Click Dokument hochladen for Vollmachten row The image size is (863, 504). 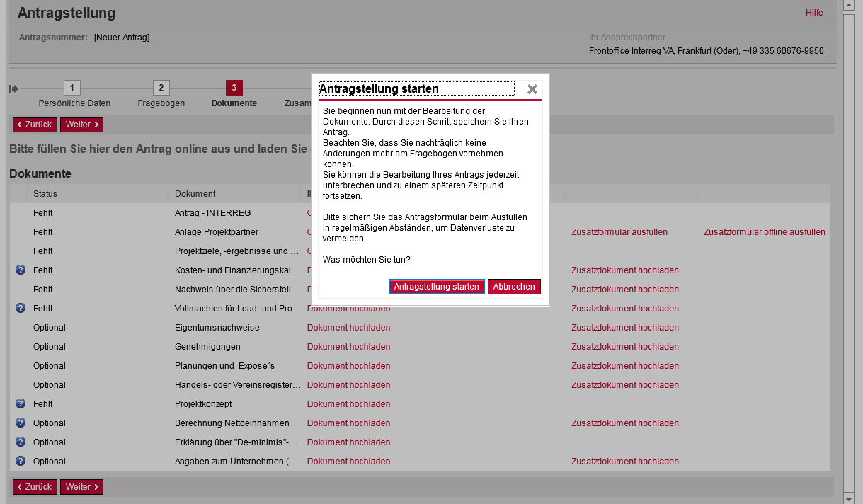click(x=348, y=309)
